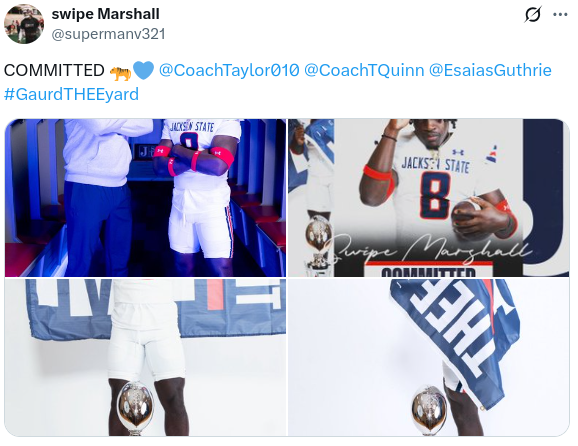Viewport: 578px width, 446px height.
Task: Open the @supermanv321 handle link
Action: [108, 34]
